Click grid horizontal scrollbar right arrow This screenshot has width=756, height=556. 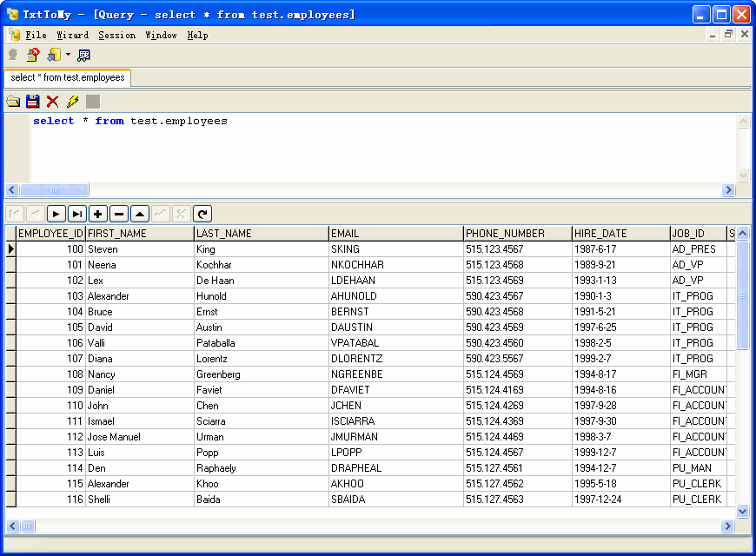coord(728,526)
